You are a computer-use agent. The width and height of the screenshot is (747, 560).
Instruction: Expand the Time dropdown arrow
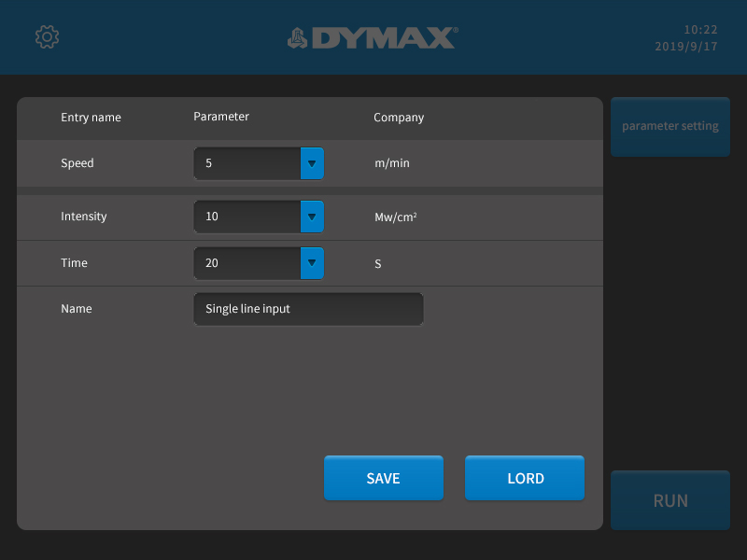point(312,263)
